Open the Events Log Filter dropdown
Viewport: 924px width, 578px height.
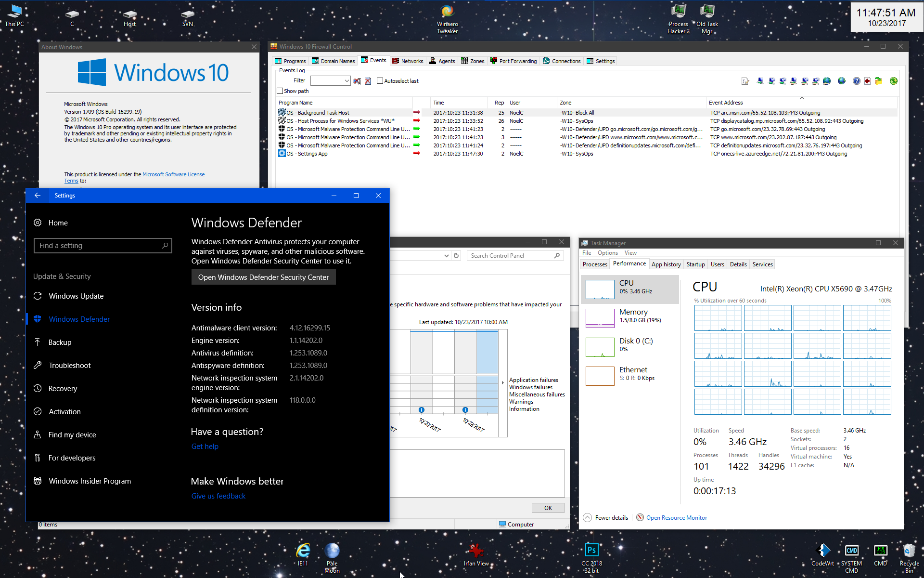tap(346, 81)
